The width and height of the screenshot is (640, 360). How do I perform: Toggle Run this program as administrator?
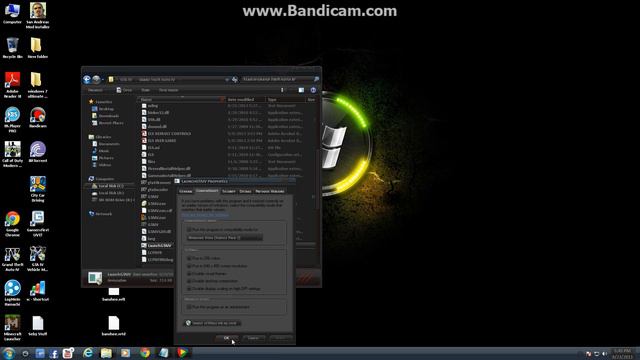(189, 307)
